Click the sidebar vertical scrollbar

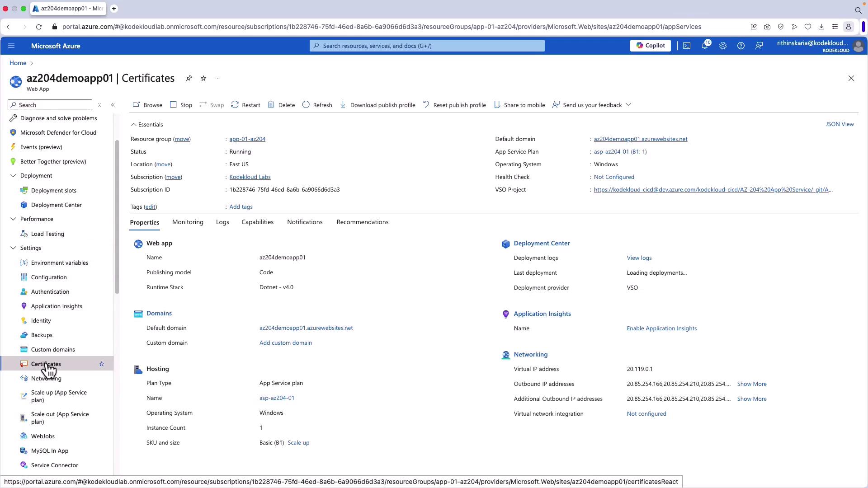coord(117,217)
